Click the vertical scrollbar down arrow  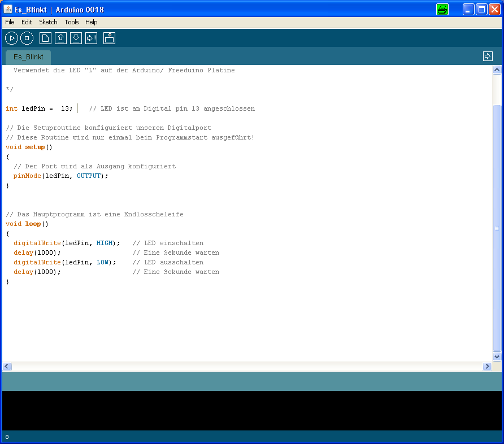pos(497,356)
